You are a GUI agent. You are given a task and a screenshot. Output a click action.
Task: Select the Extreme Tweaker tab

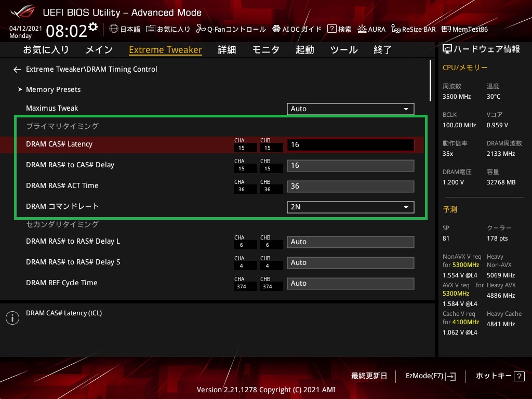tap(166, 50)
